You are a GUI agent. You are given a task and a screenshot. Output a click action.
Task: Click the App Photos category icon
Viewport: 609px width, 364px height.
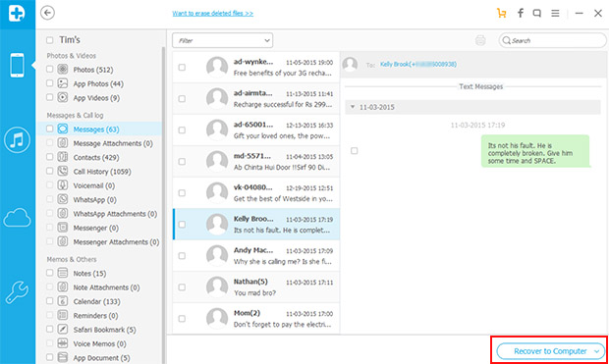63,83
